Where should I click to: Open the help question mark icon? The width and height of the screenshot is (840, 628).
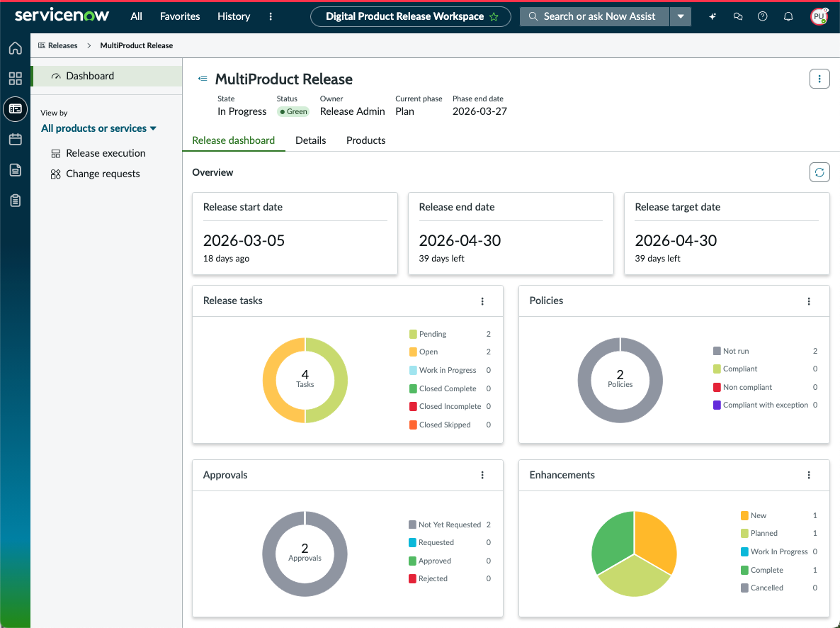point(762,16)
